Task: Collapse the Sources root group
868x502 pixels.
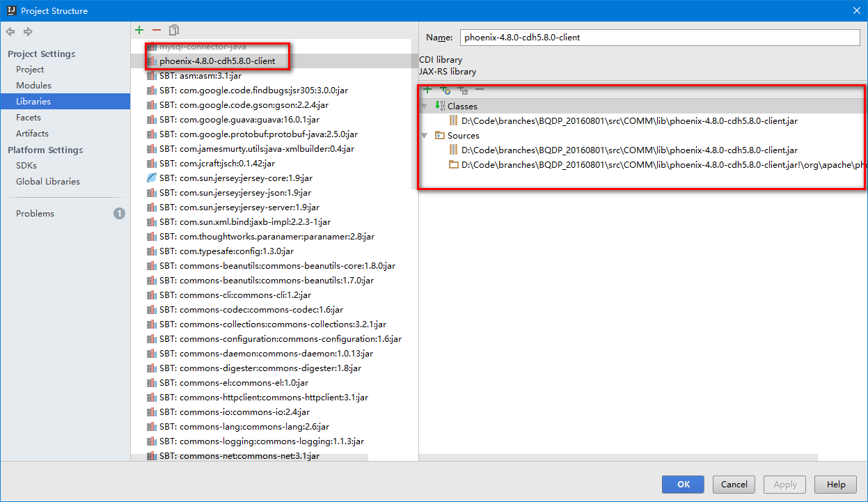Action: coord(425,136)
